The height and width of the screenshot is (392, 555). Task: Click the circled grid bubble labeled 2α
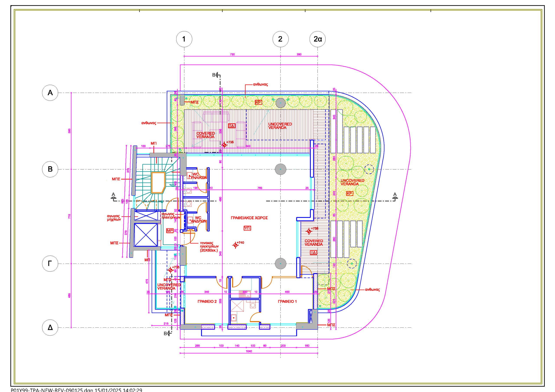click(317, 39)
